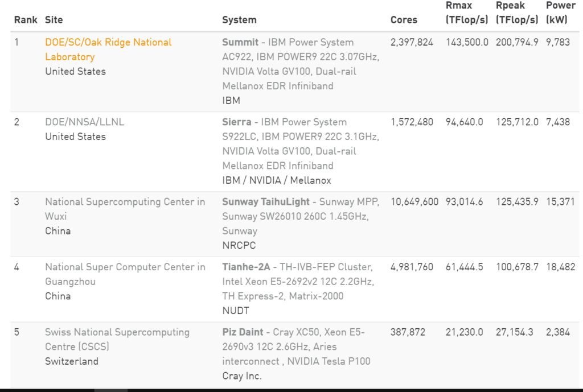The width and height of the screenshot is (583, 392).
Task: Click the horizontal scrollbar thumb at bottom
Action: 111,390
